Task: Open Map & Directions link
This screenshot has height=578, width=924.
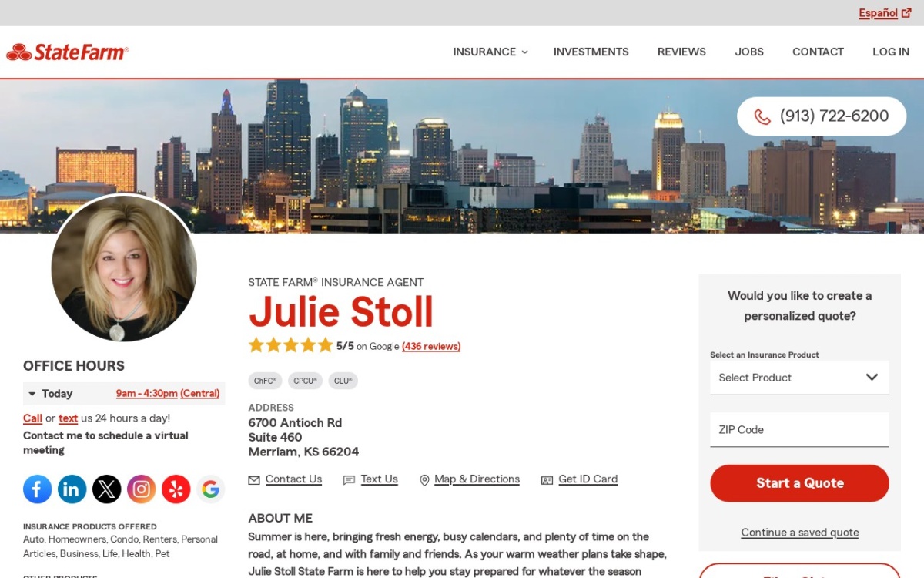Action: point(477,479)
